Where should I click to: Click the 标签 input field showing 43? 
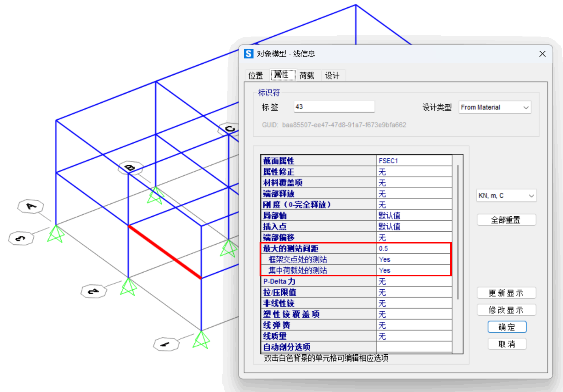[x=334, y=107]
